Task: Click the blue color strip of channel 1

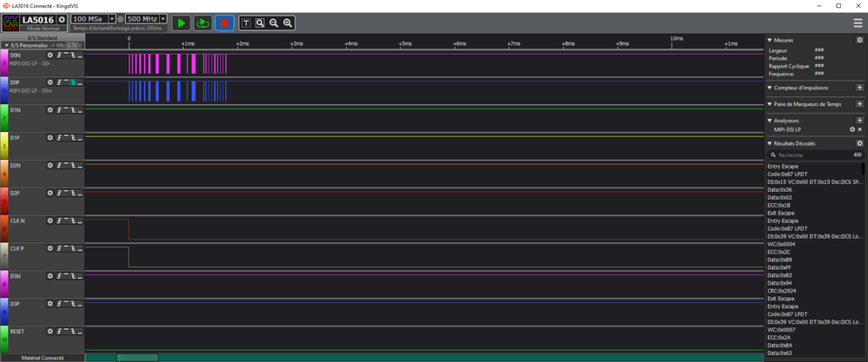Action: (3, 90)
